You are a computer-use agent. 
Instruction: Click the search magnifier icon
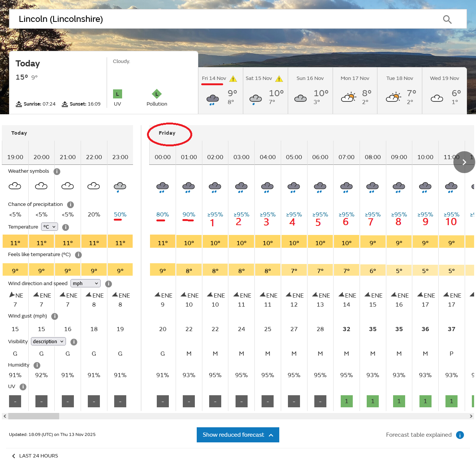coord(447,19)
